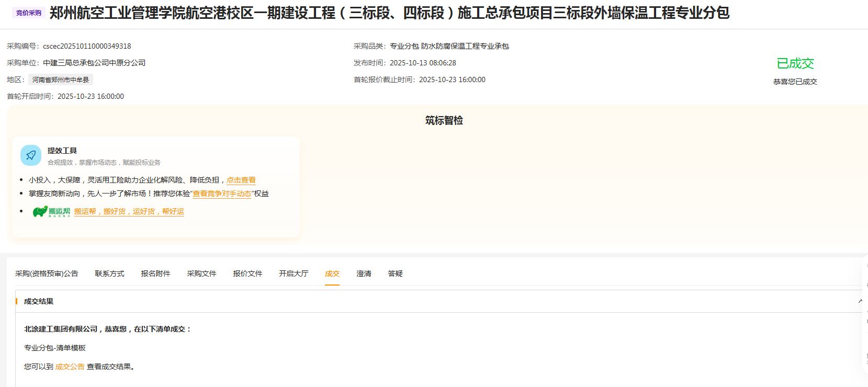The width and height of the screenshot is (868, 387).
Task: Switch to the 开启大厅 tab
Action: point(294,274)
